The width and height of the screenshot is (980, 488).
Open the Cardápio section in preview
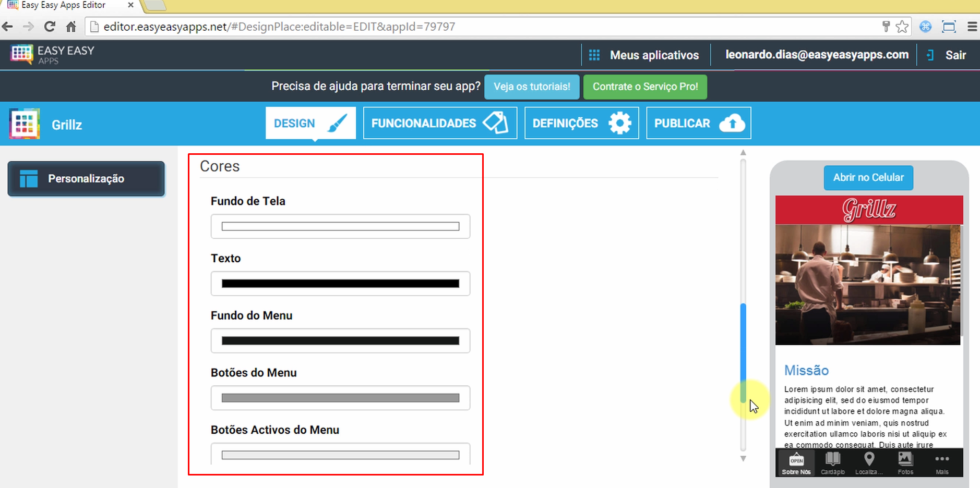[x=832, y=462]
